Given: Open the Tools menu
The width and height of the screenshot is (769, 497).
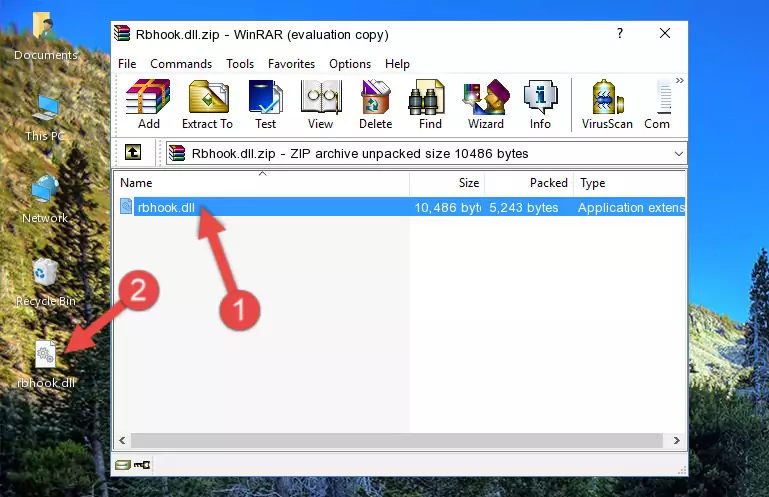Looking at the screenshot, I should (x=240, y=64).
